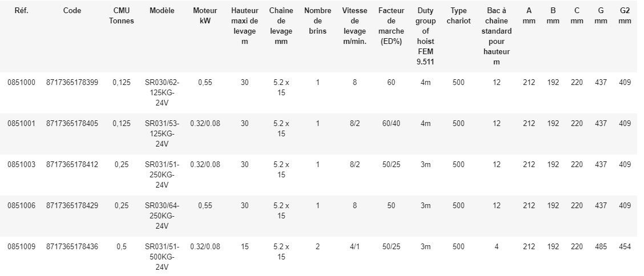Select code 8717365178399 cell
The width and height of the screenshot is (644, 276).
pos(72,83)
